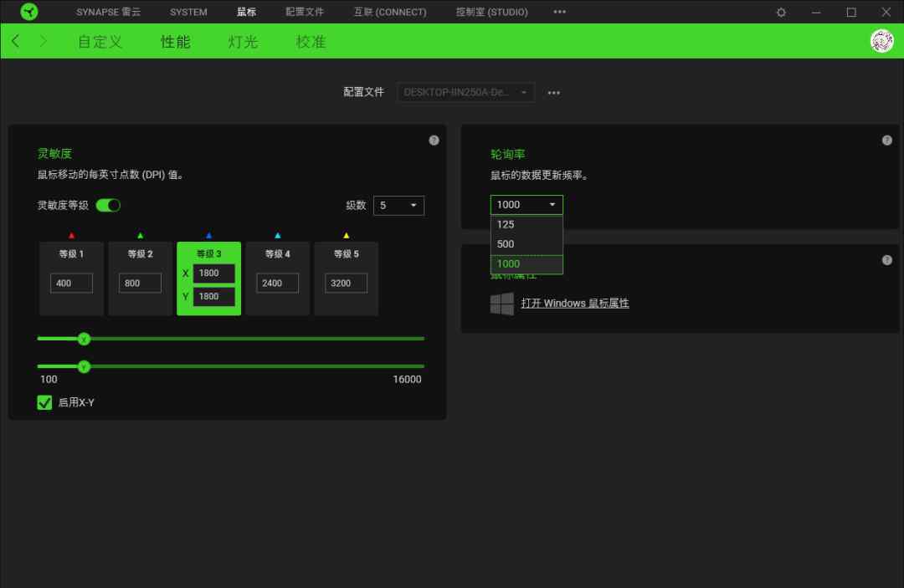Click the cyan stage 4 indicator triangle
The image size is (904, 588).
point(277,236)
